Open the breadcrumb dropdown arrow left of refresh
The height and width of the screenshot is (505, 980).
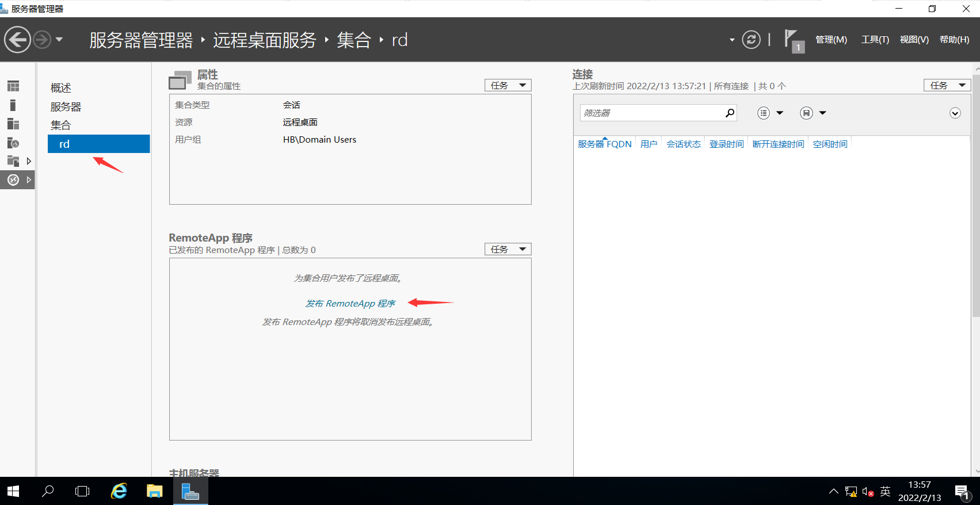732,40
